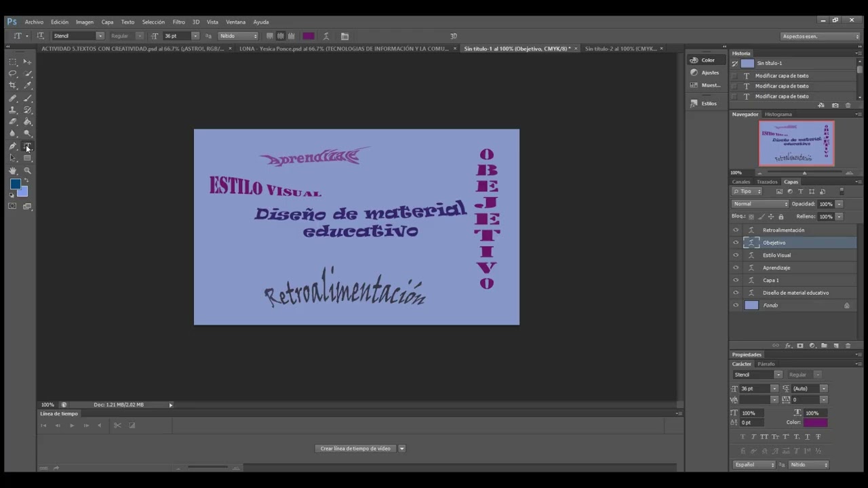Viewport: 868px width, 488px height.
Task: Click the Navigator zoom slider
Action: (804, 173)
